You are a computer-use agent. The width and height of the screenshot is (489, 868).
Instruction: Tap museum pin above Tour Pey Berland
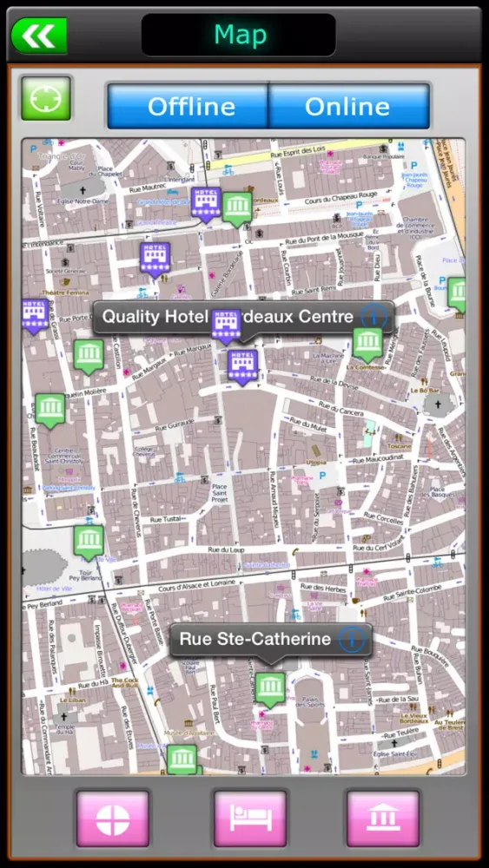tap(89, 542)
